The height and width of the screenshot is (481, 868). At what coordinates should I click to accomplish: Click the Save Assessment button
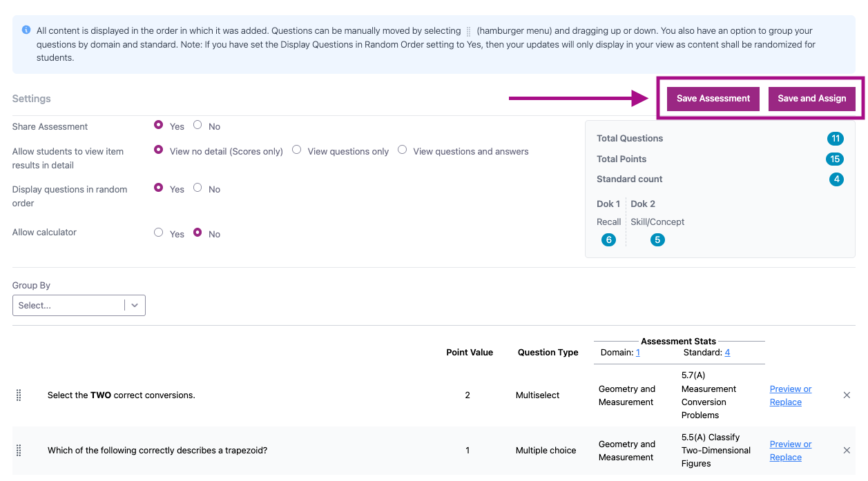coord(713,99)
